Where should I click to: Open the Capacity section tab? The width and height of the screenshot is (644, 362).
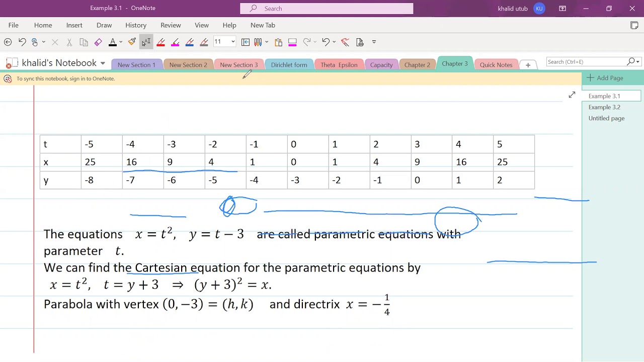[381, 65]
